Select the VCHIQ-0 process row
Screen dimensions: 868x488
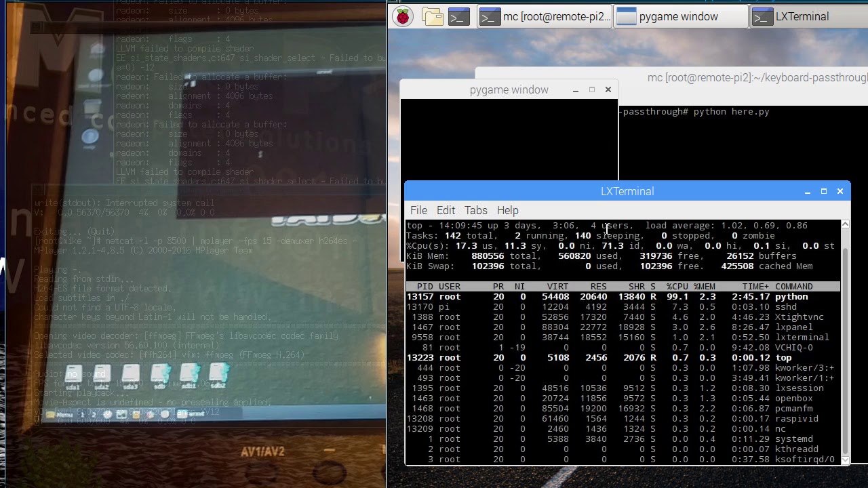click(x=623, y=347)
